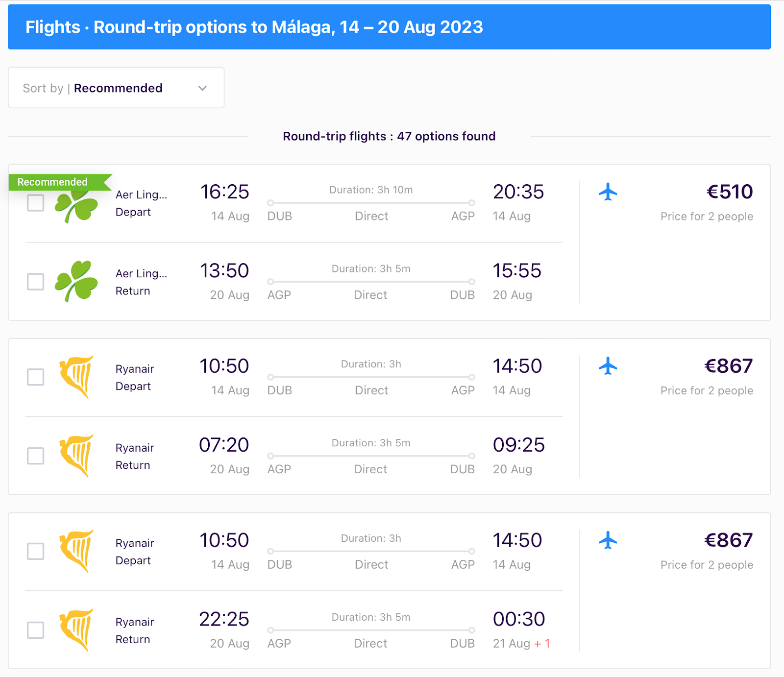The width and height of the screenshot is (784, 677).
Task: Click the truncated Aer Ling... Depart airline name
Action: click(141, 195)
